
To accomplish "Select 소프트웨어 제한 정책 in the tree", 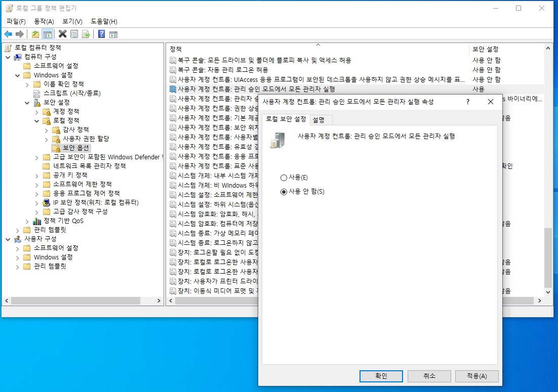I will 82,185.
